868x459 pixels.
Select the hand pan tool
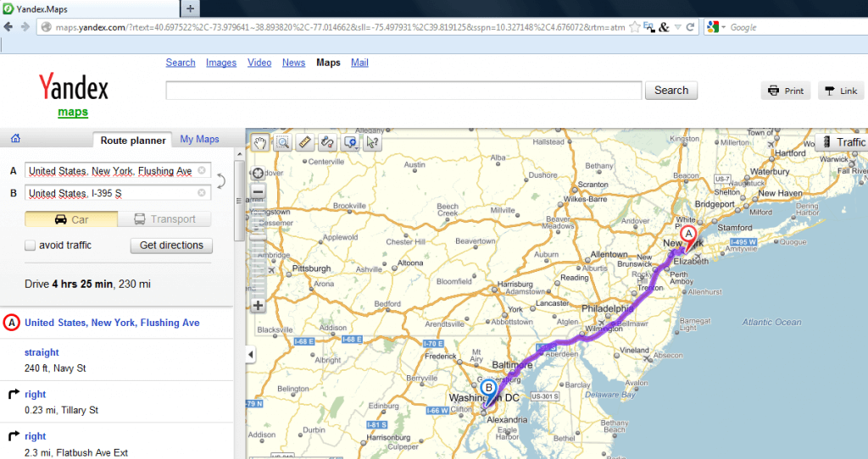click(x=259, y=142)
